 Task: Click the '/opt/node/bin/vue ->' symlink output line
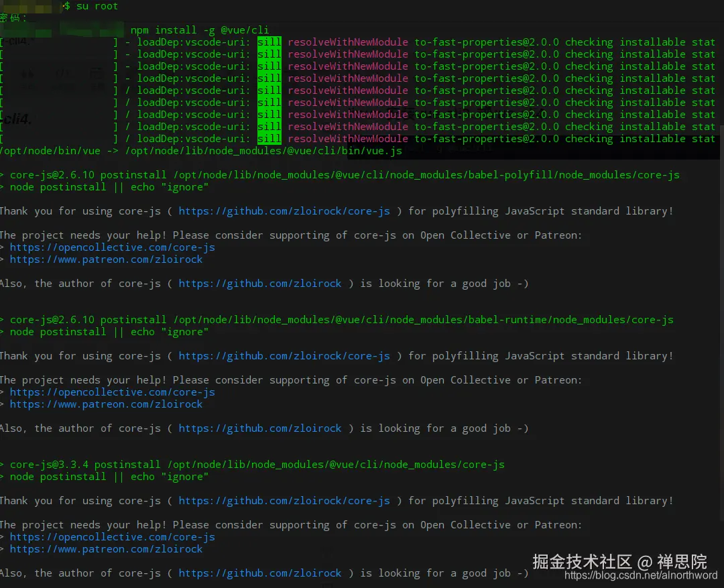(x=201, y=151)
